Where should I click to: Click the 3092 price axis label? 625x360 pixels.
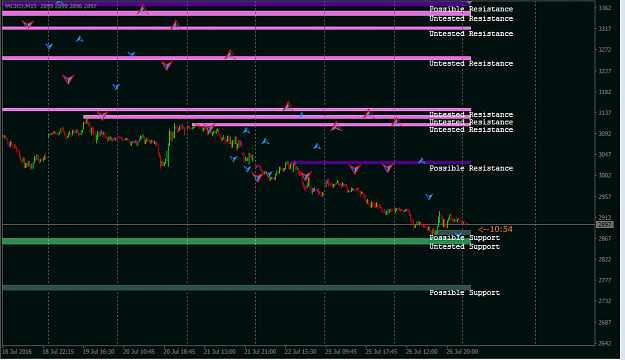(x=605, y=134)
